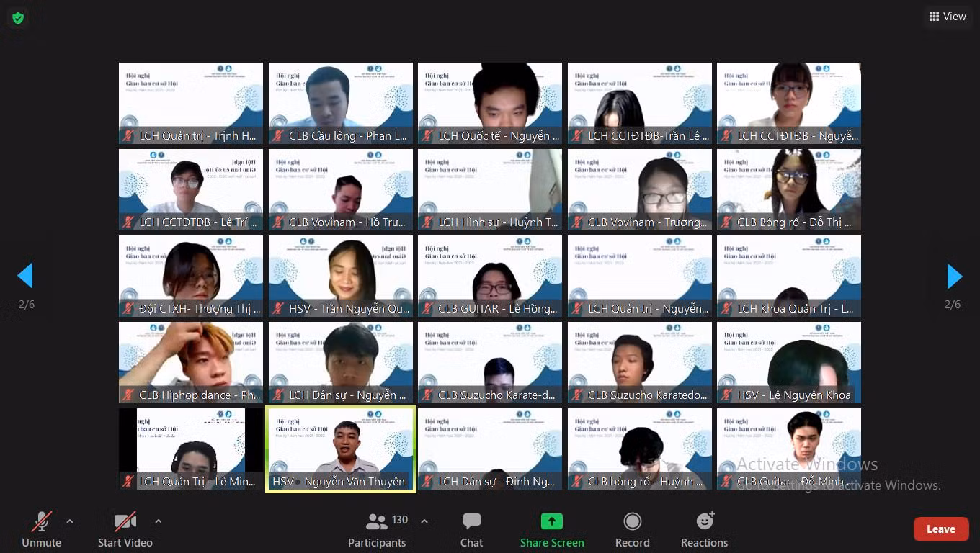Select CLB Hiphop dance participant video
The image size is (980, 553).
[191, 363]
